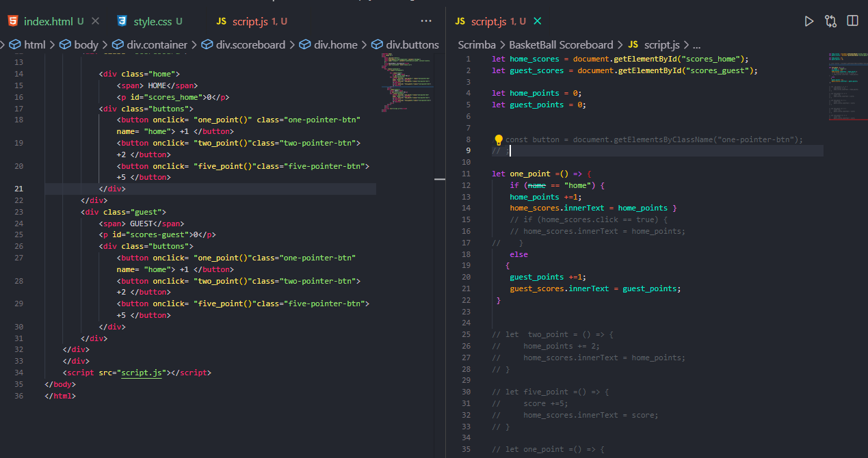Click the lightbulb quick fix icon
This screenshot has height=458, width=868.
click(499, 139)
